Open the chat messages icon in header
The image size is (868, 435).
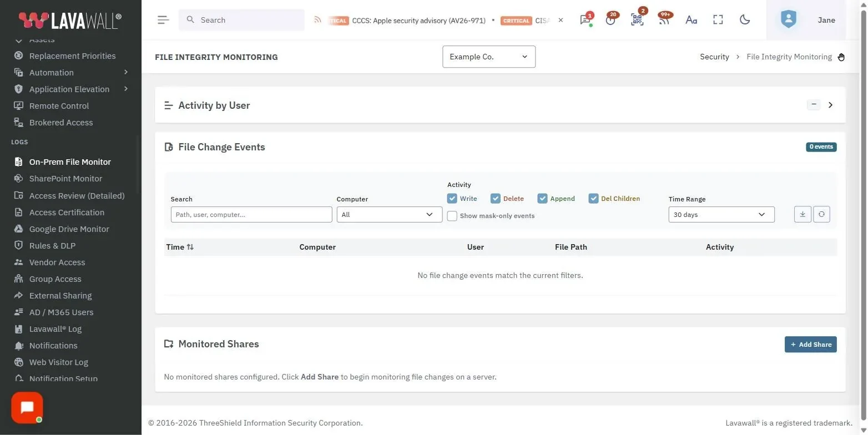click(x=585, y=20)
